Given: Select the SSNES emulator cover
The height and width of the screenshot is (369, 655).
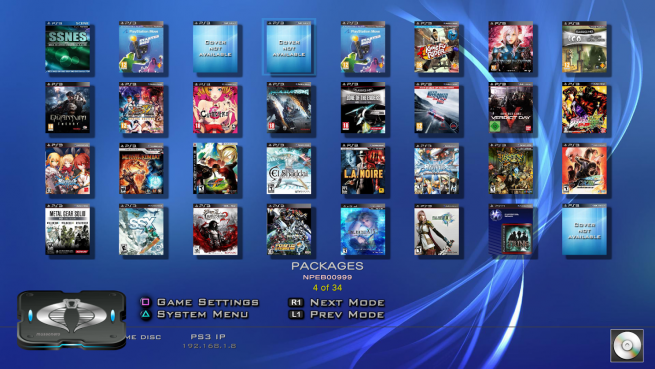Looking at the screenshot, I should click(68, 47).
